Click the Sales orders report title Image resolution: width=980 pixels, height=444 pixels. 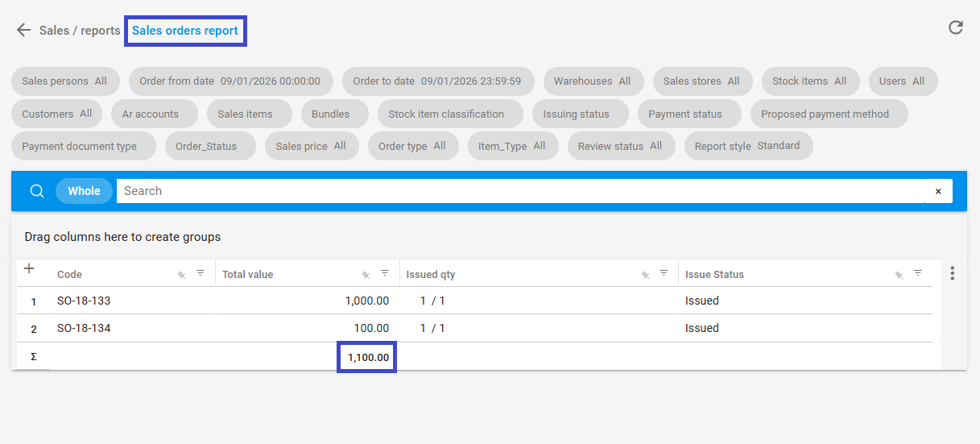point(185,31)
